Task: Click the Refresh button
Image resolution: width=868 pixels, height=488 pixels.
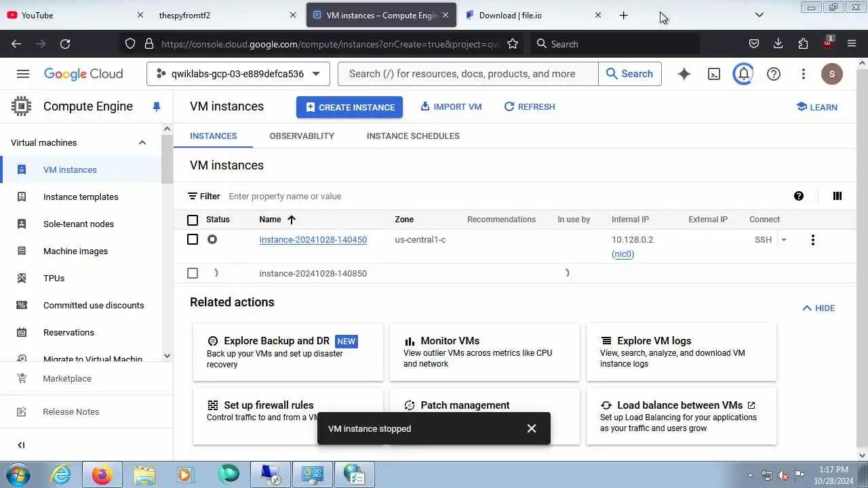Action: [x=530, y=107]
